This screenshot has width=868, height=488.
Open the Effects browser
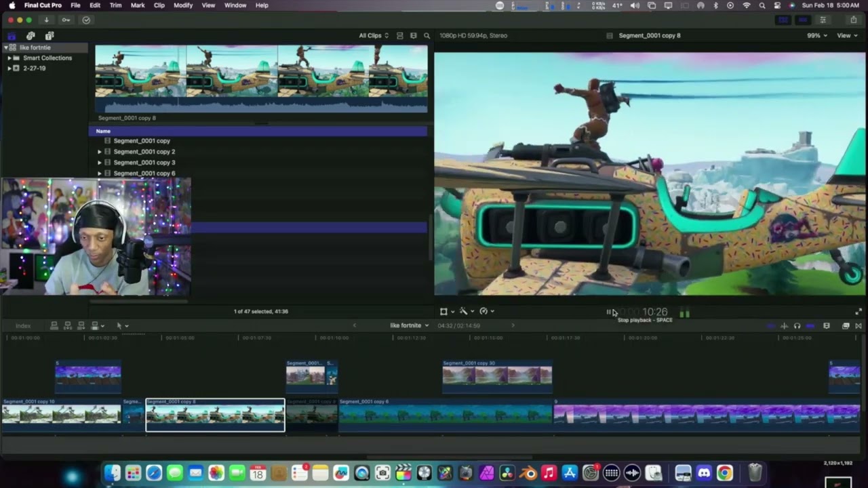coord(846,326)
